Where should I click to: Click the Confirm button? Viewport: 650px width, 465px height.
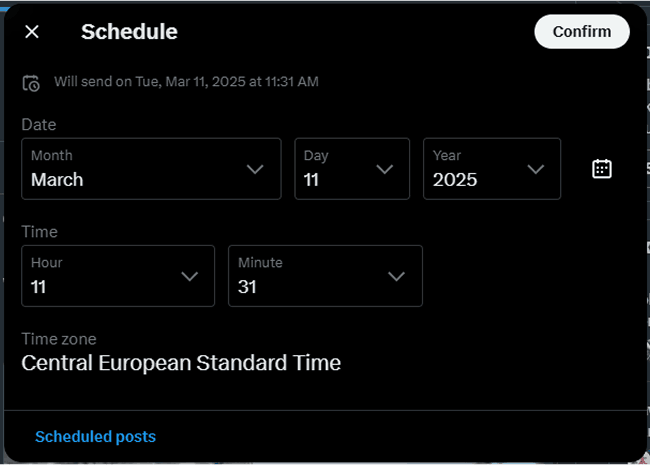point(582,31)
